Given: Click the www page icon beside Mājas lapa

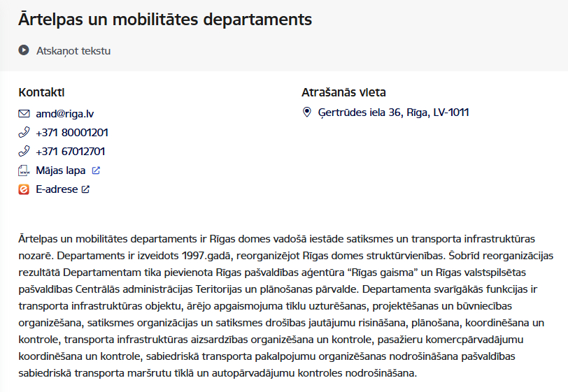Looking at the screenshot, I should [24, 170].
